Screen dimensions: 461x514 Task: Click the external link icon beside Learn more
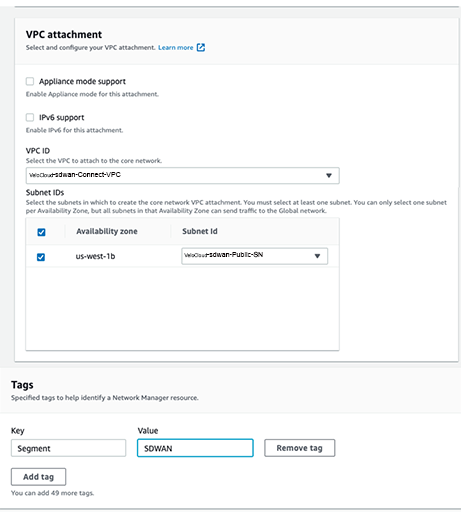(201, 48)
